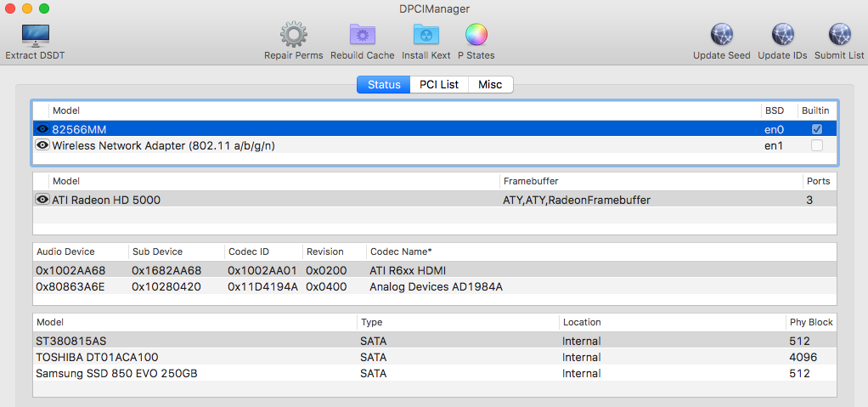The width and height of the screenshot is (868, 407).
Task: Click the Extract DSDT toolbar icon
Action: 36,36
